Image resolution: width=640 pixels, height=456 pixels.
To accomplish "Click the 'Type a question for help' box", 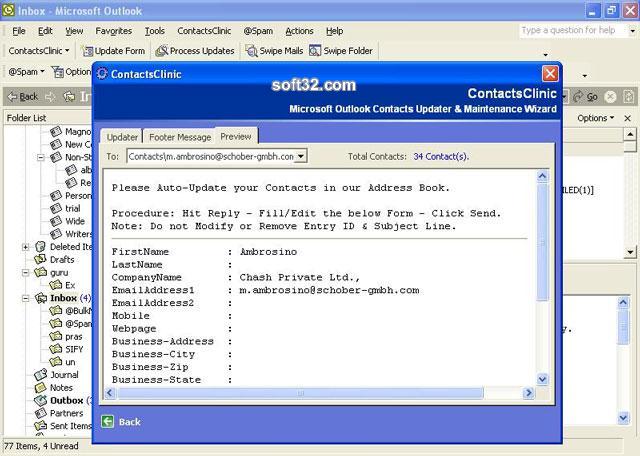I will [x=572, y=30].
